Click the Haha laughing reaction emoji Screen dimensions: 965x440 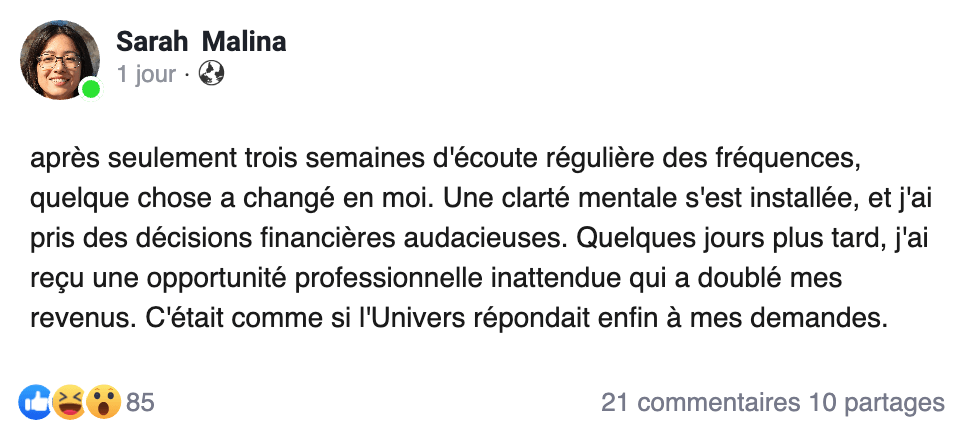click(69, 403)
